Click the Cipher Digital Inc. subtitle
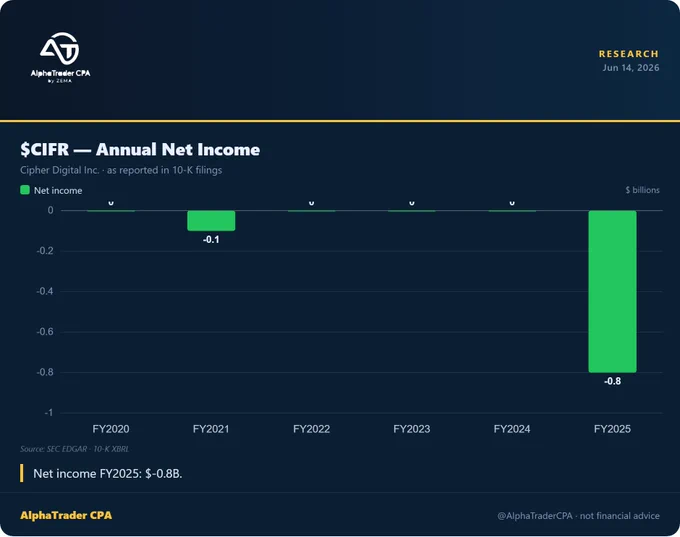Image resolution: width=680 pixels, height=537 pixels. [x=121, y=170]
